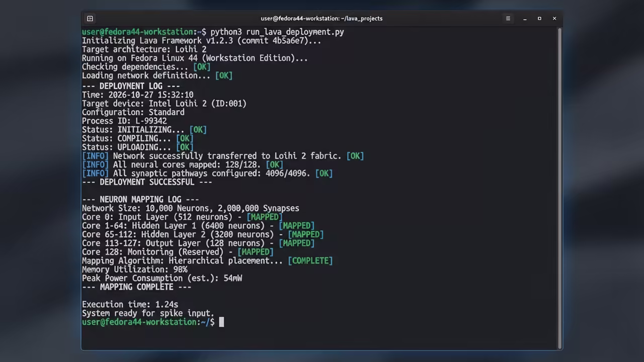The image size is (644, 362).
Task: Click 'System ready for spike input.' line
Action: (x=148, y=313)
